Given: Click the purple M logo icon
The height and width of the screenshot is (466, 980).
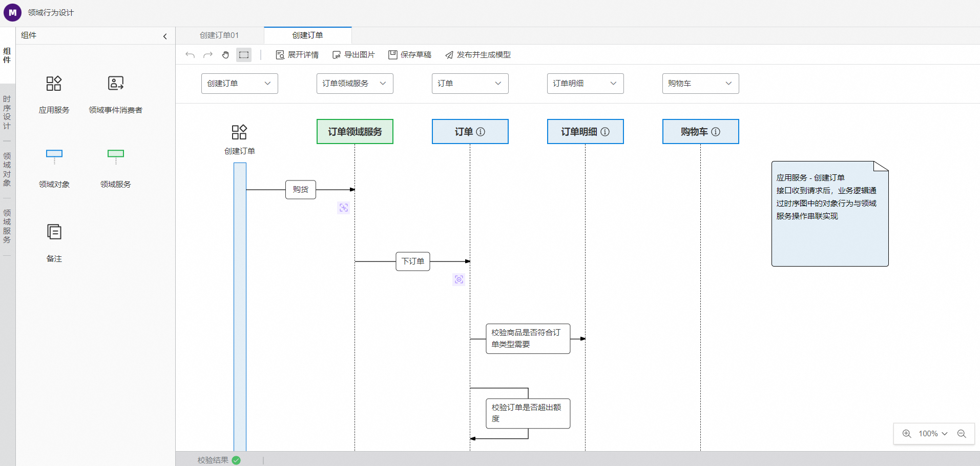Looking at the screenshot, I should (x=12, y=12).
